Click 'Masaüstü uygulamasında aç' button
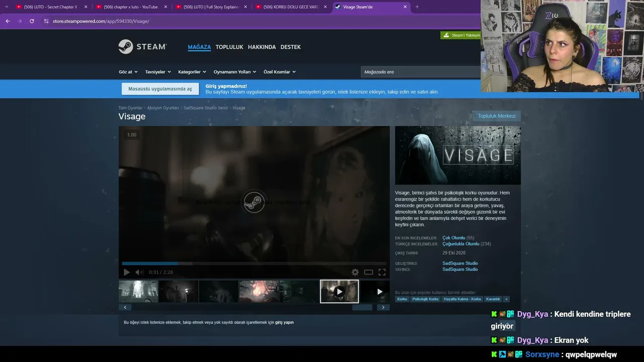Viewport: 644px width, 362px height. tap(160, 89)
